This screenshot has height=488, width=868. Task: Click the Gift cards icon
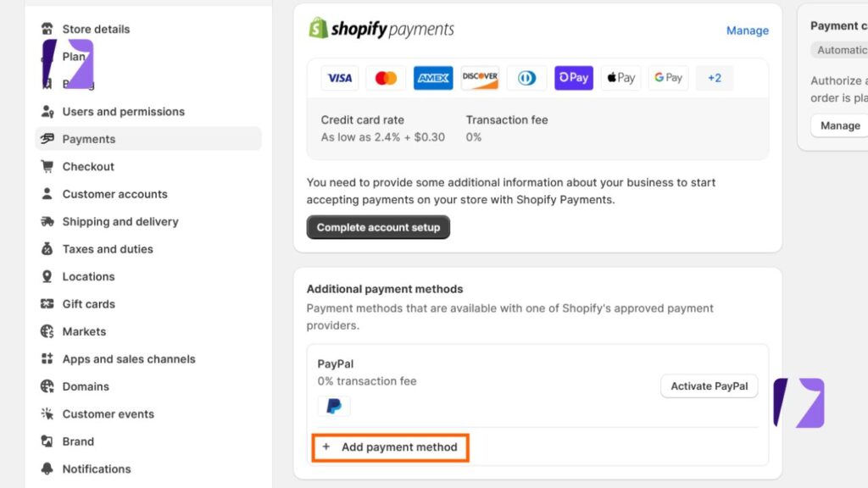(47, 303)
